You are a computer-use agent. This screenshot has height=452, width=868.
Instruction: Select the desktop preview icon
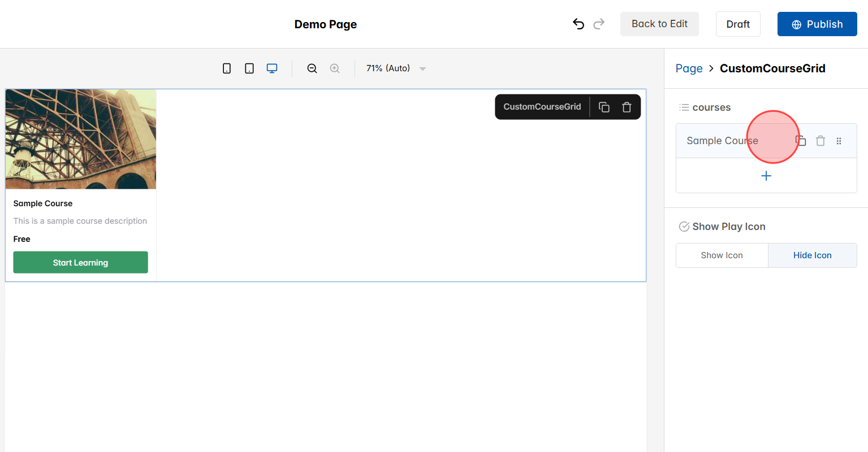[271, 68]
